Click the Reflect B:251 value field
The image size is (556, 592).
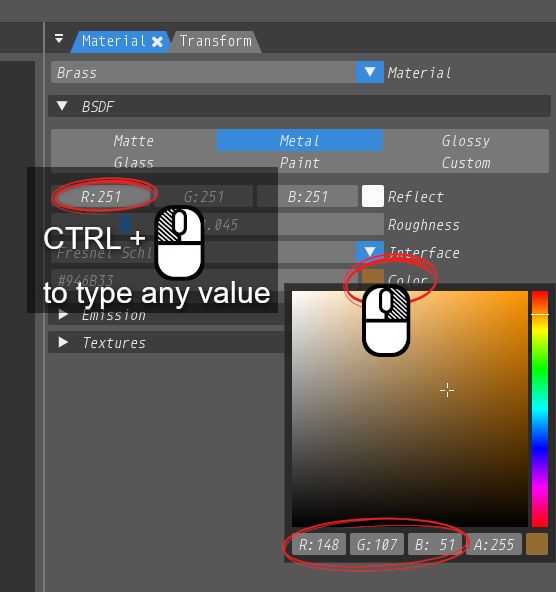click(x=308, y=196)
